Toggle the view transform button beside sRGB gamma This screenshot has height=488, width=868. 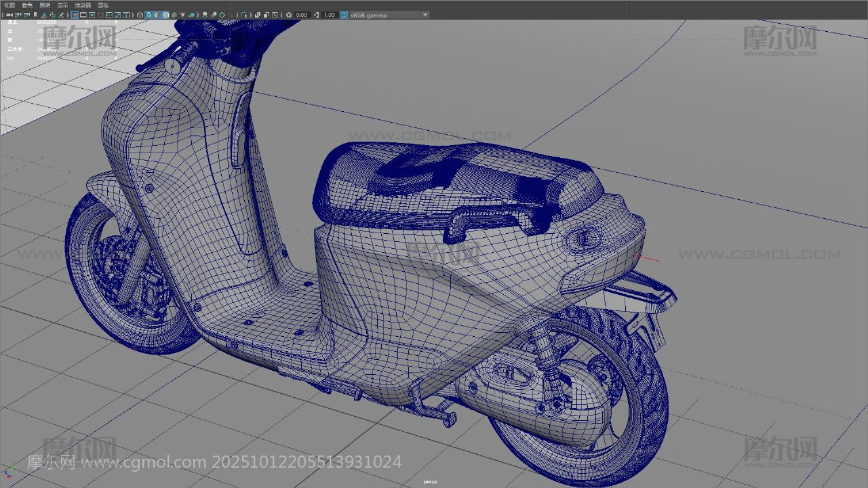pos(344,15)
